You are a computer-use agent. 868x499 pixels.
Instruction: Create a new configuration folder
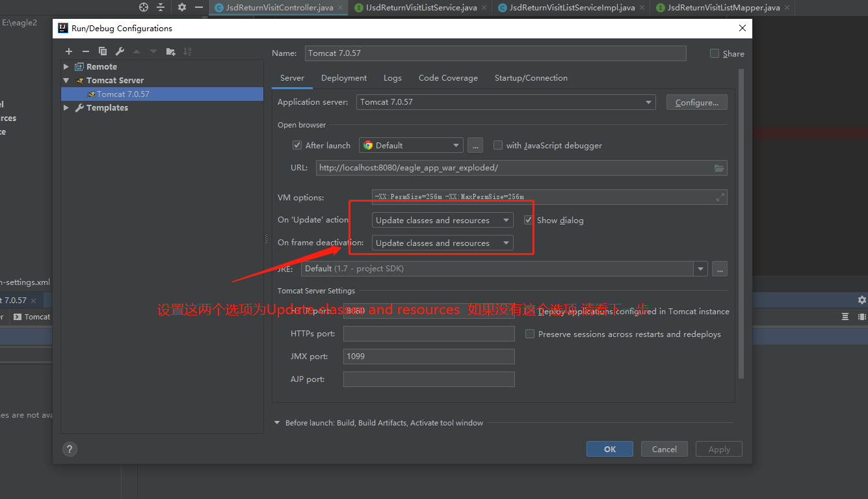coord(170,51)
